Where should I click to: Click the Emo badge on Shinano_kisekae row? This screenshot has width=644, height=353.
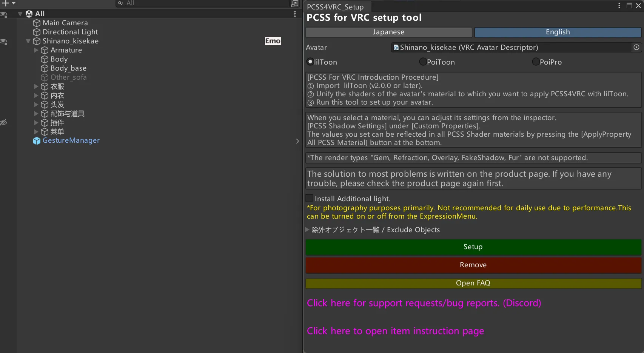click(273, 41)
